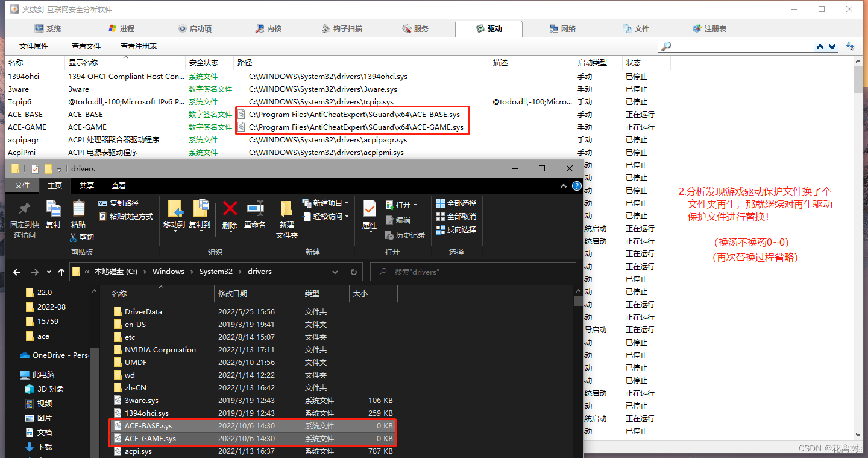The height and width of the screenshot is (458, 868).
Task: Switch to the Explorer 查看 ribbon tab
Action: [x=119, y=185]
